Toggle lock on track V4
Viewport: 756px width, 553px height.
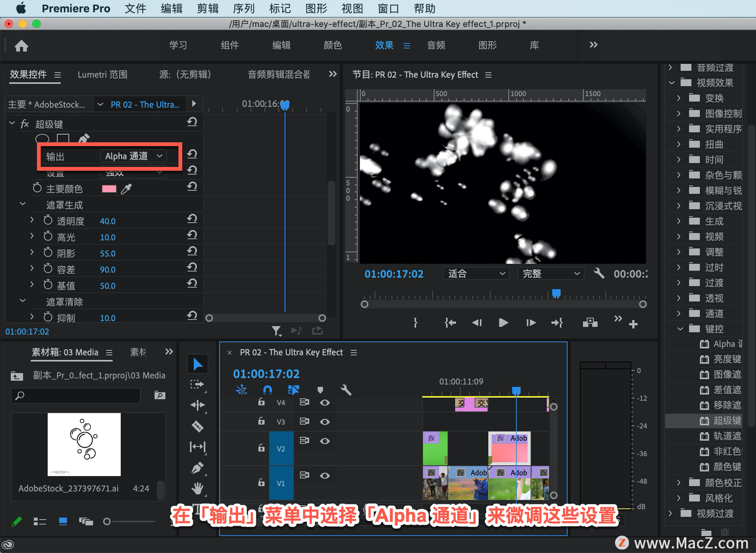(x=261, y=402)
